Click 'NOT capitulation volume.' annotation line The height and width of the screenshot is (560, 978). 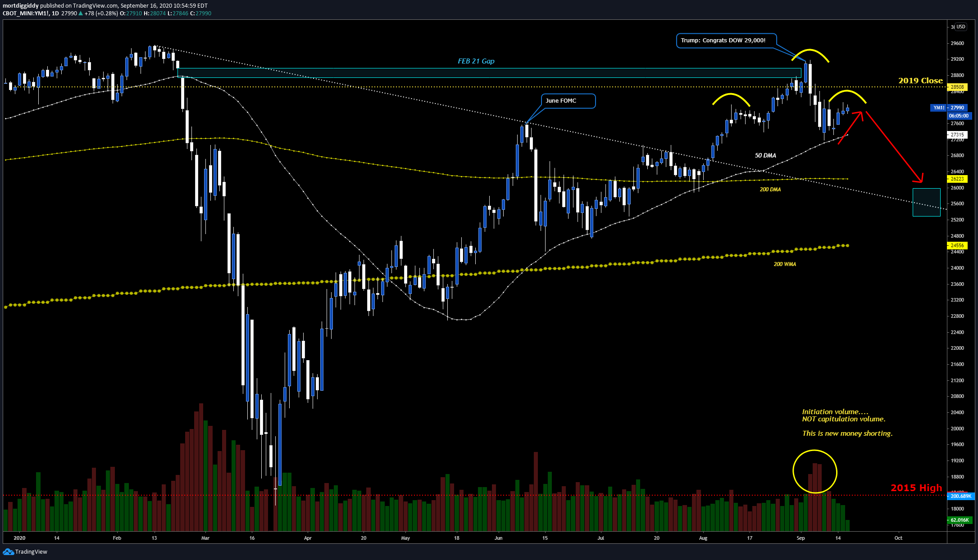[843, 419]
